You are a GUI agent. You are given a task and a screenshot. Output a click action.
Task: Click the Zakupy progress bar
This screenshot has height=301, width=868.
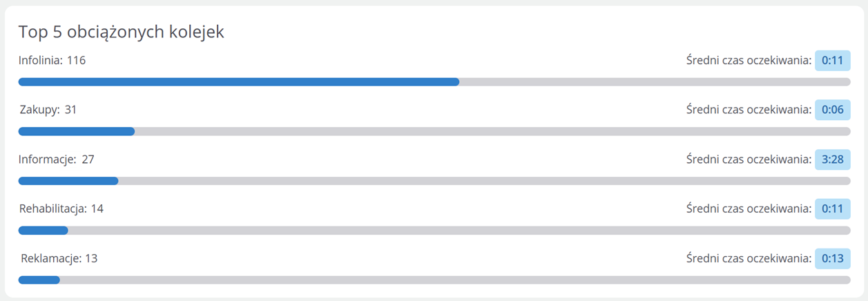click(x=434, y=132)
